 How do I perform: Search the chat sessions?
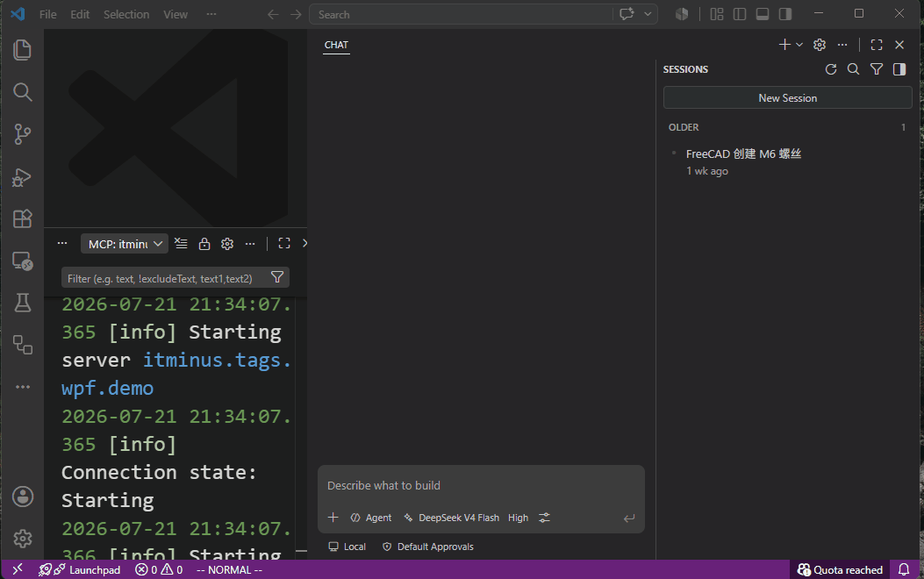pyautogui.click(x=853, y=69)
